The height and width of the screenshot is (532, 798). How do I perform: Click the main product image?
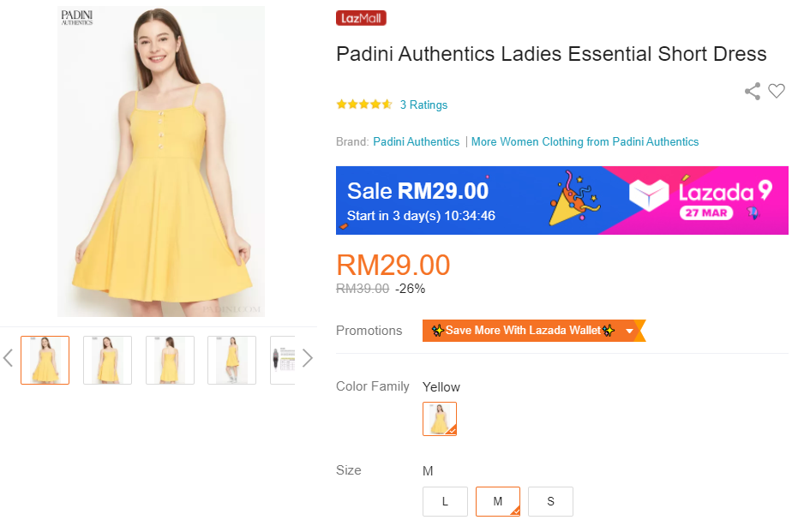pyautogui.click(x=161, y=161)
